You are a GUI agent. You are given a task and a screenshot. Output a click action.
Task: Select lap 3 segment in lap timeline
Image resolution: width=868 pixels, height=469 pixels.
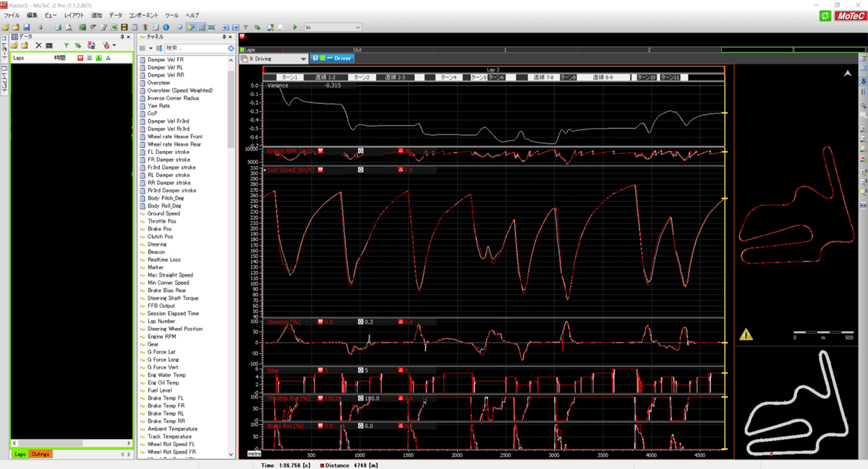point(793,49)
